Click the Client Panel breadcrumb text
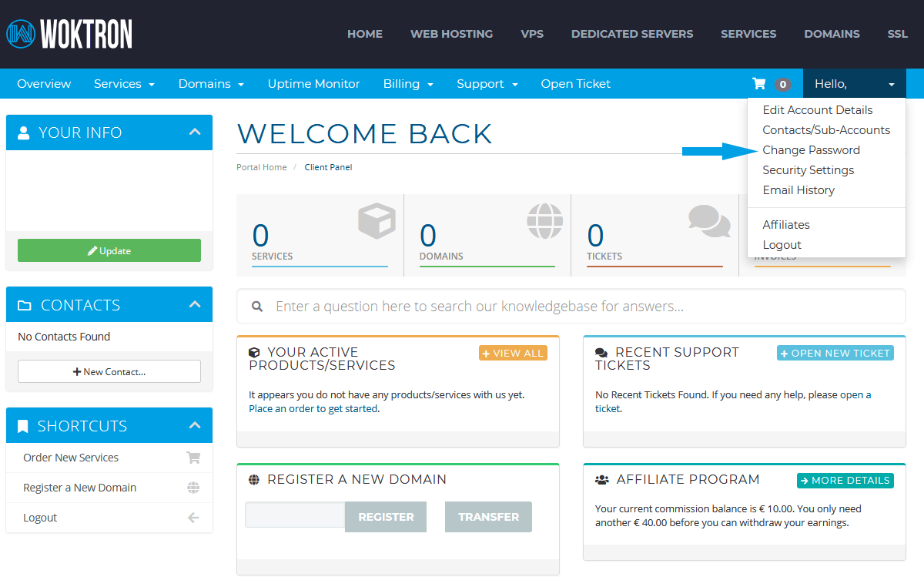924x587 pixels. pos(329,167)
